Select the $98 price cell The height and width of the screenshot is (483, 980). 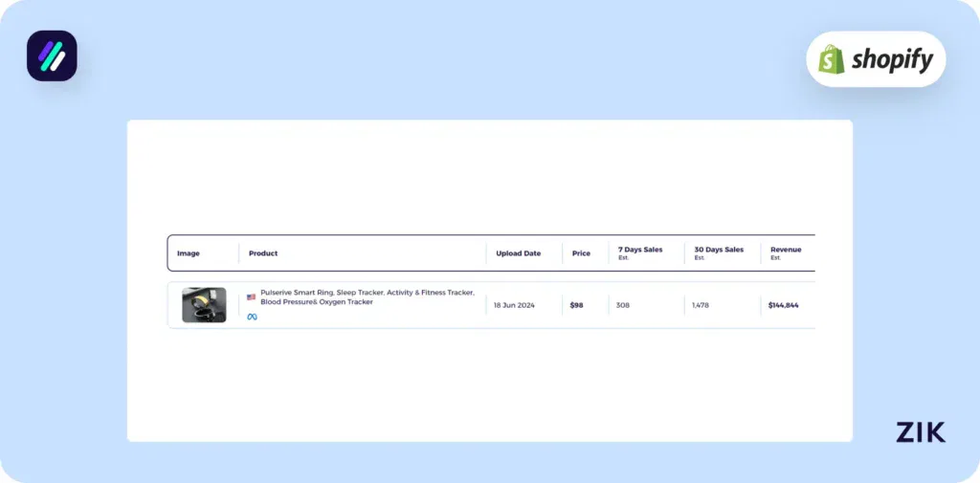point(576,305)
